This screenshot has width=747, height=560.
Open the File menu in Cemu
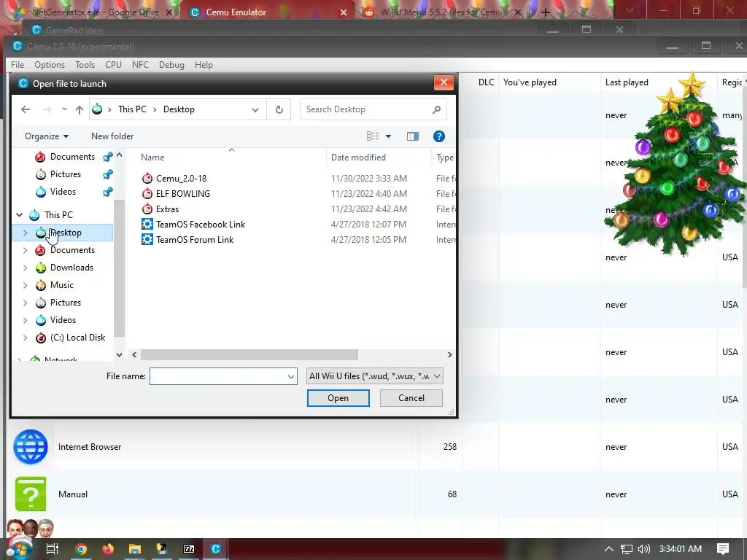point(18,65)
